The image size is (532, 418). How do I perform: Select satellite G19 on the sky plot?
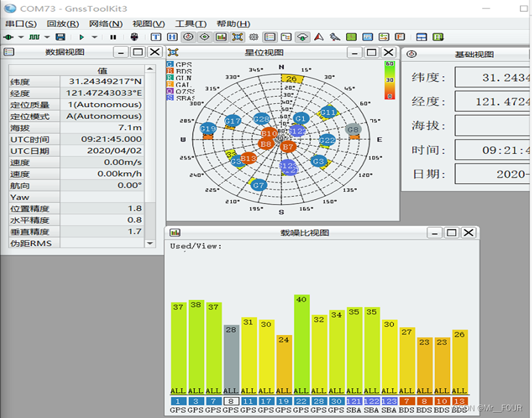[208, 128]
